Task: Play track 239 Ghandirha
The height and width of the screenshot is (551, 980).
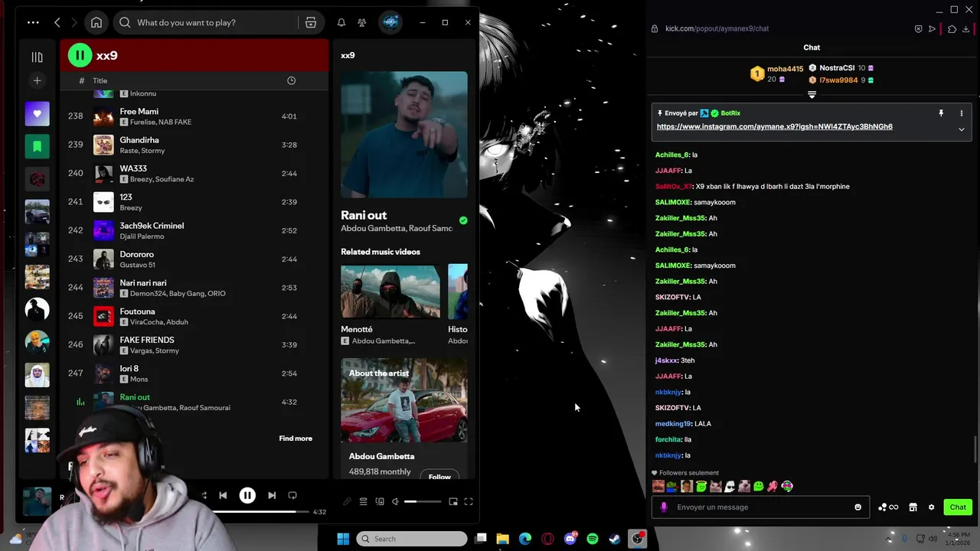Action: point(194,145)
